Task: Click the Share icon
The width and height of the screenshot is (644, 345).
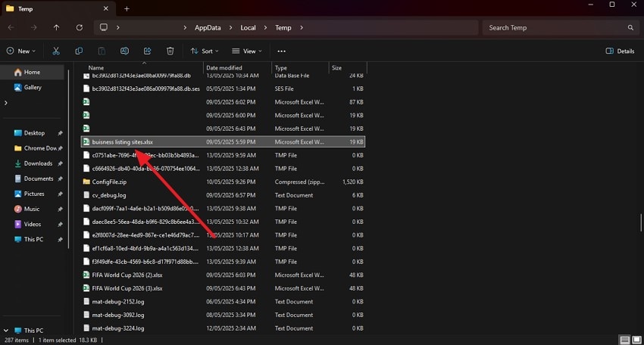Action: point(147,51)
